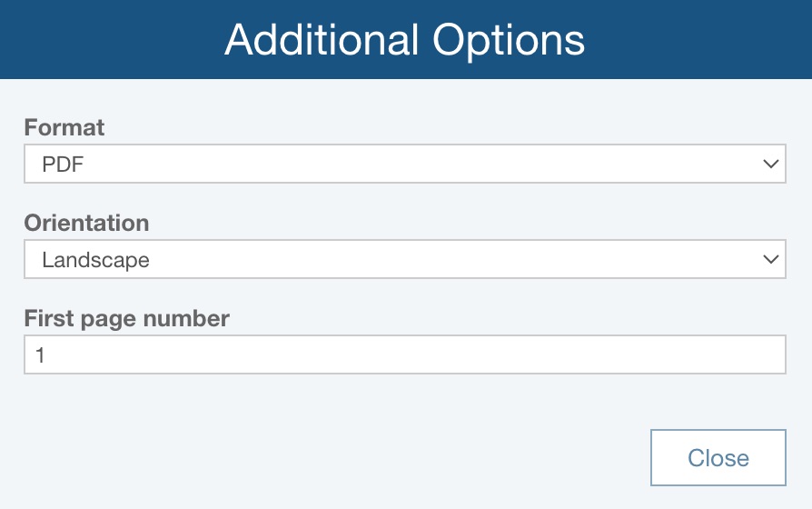Click empty dialog area left of Close button
Viewport: 812px width, 509px height.
point(363,457)
